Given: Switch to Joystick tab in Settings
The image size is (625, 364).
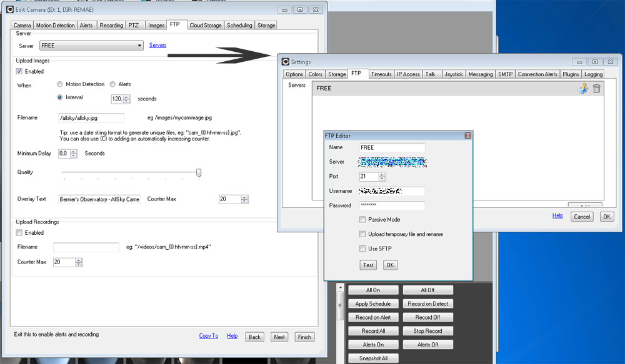Looking at the screenshot, I should point(454,74).
